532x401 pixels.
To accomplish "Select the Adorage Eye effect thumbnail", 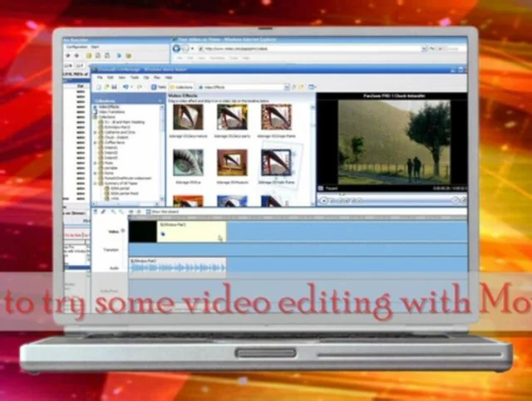I will click(x=188, y=163).
